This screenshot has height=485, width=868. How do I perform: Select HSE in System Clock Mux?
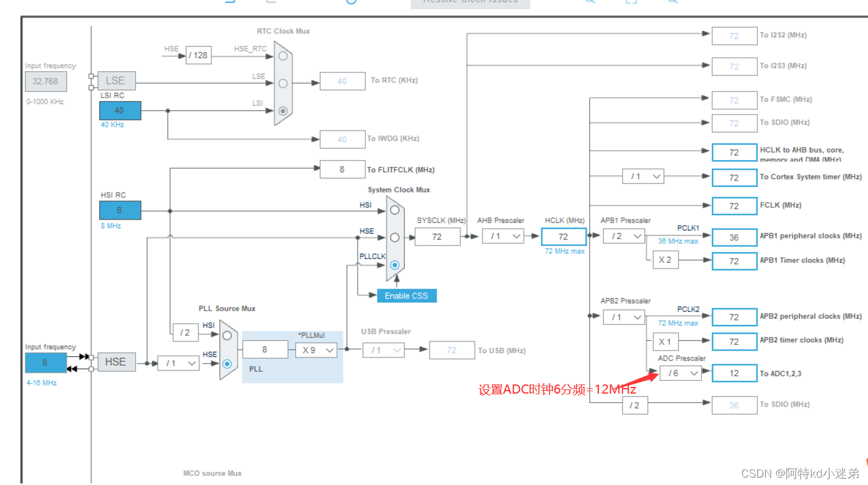[x=395, y=237]
